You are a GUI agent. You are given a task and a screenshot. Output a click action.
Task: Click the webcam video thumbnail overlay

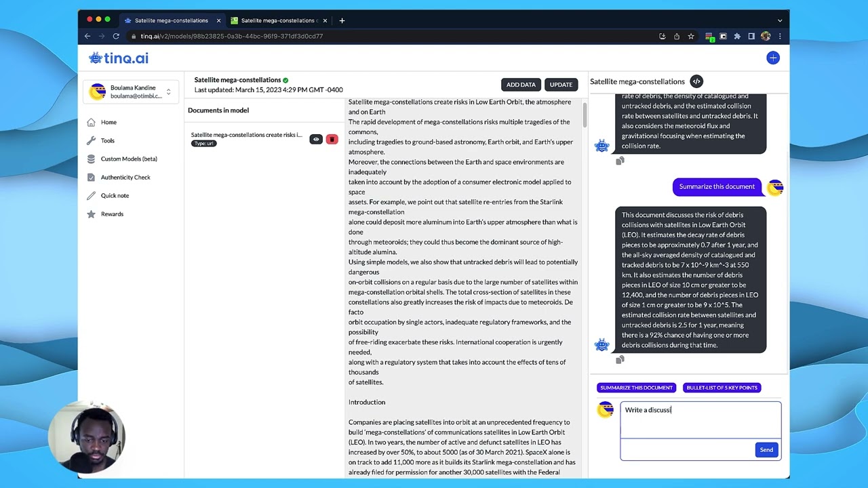coord(87,439)
